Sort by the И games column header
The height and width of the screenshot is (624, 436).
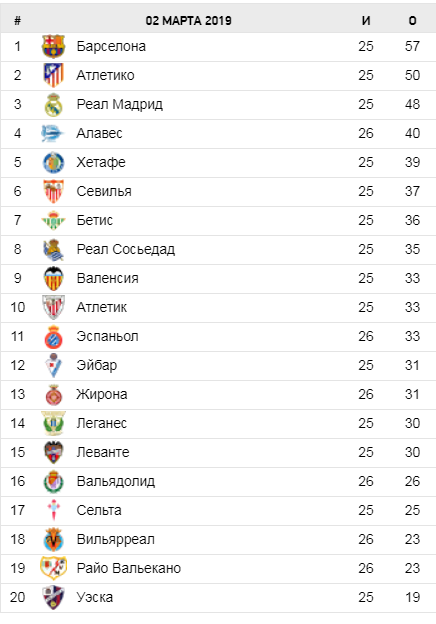[366, 21]
